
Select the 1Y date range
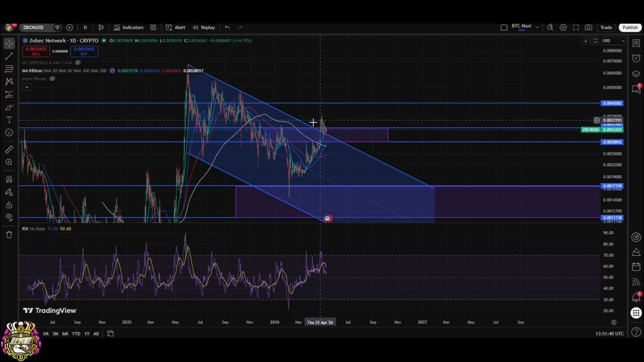[87, 334]
